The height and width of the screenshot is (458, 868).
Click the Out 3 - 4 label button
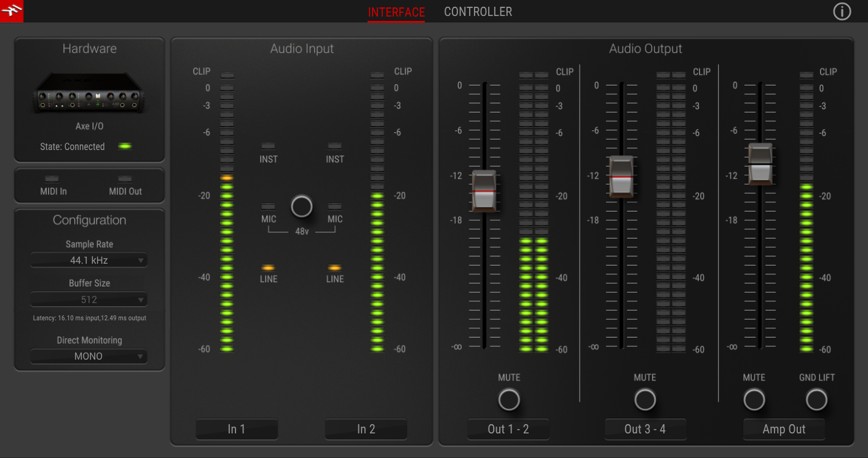click(x=645, y=429)
